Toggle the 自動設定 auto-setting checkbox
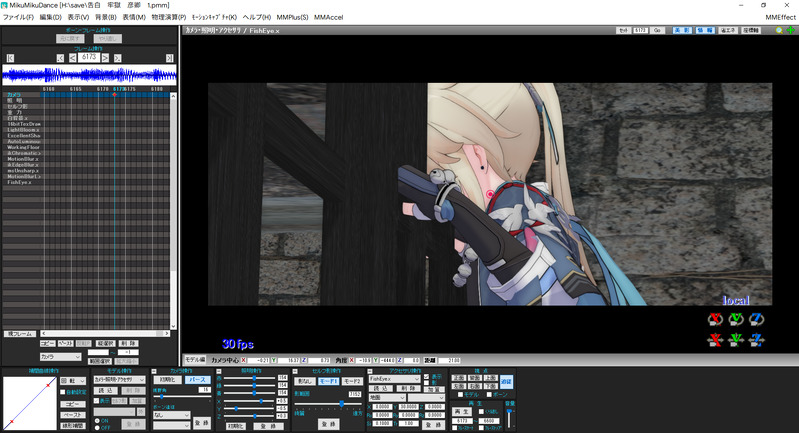Image resolution: width=799 pixels, height=433 pixels. pos(63,392)
